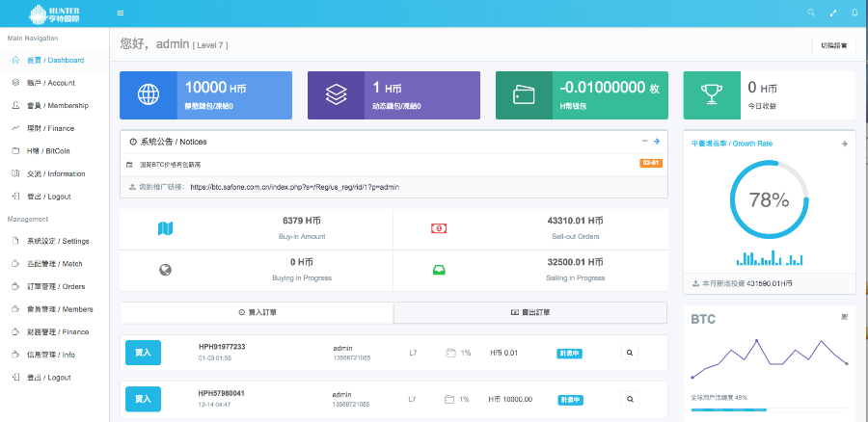Click the magnifier icon on order HPH91977233
The width and height of the screenshot is (868, 422).
(630, 353)
